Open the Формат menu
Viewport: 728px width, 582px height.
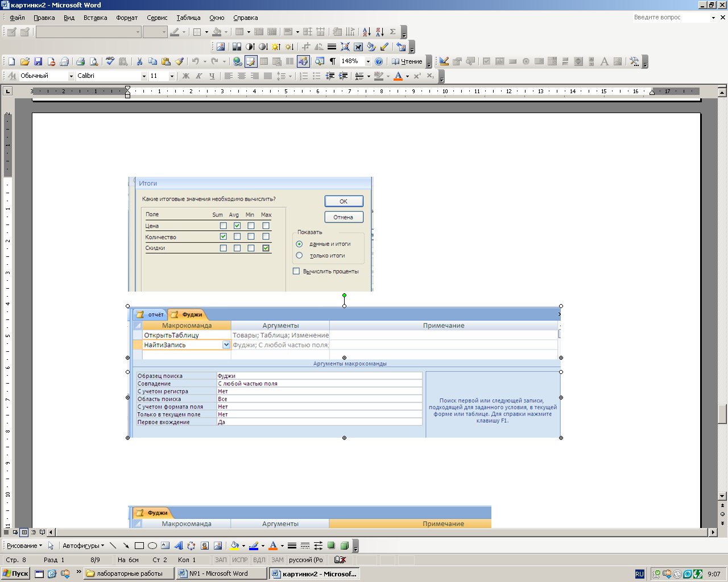(127, 18)
